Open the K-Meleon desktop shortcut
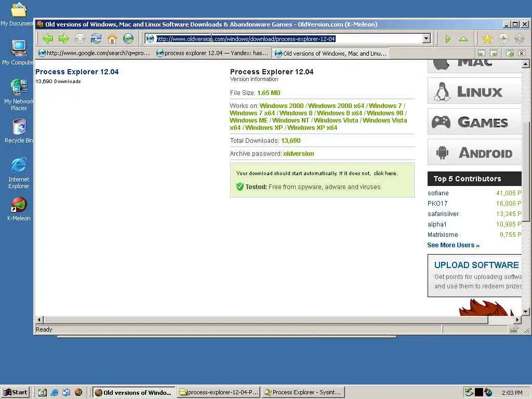This screenshot has height=399, width=532. pos(19,209)
